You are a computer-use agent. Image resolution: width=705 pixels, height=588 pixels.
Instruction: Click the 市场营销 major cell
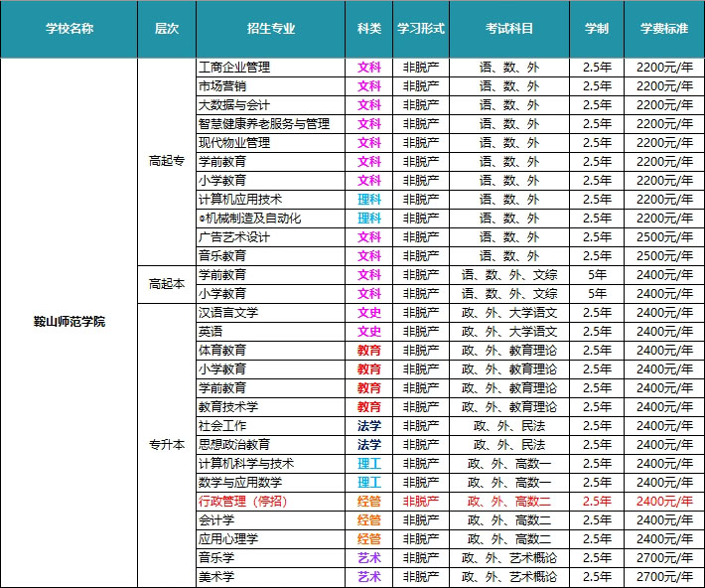[x=271, y=86]
